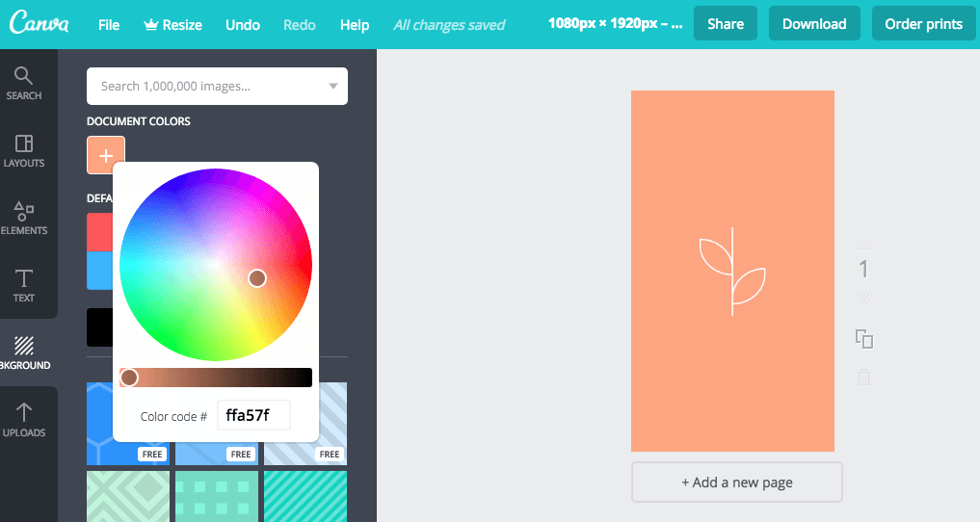Move page down with the down arrow

pyautogui.click(x=864, y=300)
